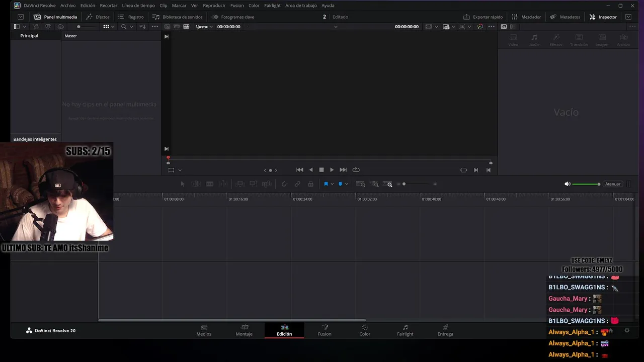Open the Área de trabajo menu
This screenshot has width=644, height=362.
click(301, 6)
